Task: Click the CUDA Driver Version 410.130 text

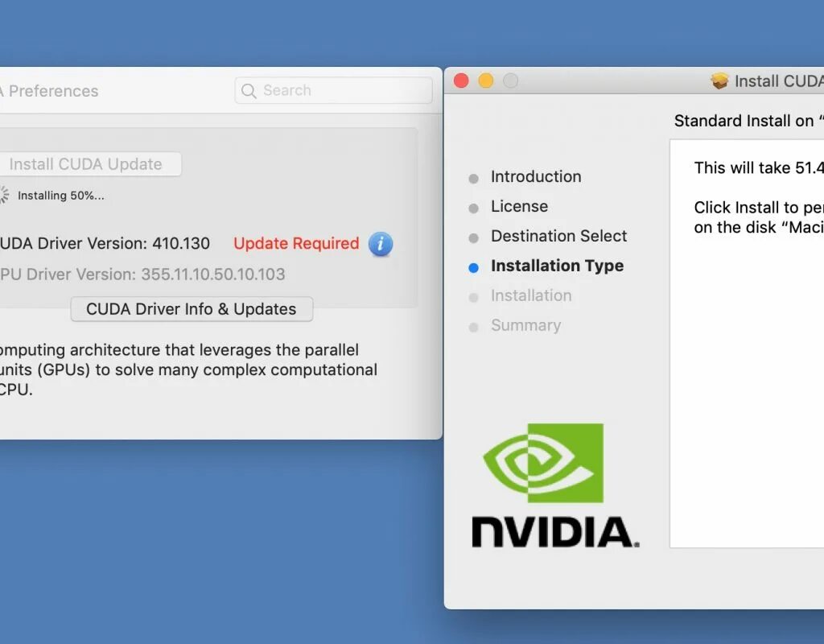Action: click(105, 243)
